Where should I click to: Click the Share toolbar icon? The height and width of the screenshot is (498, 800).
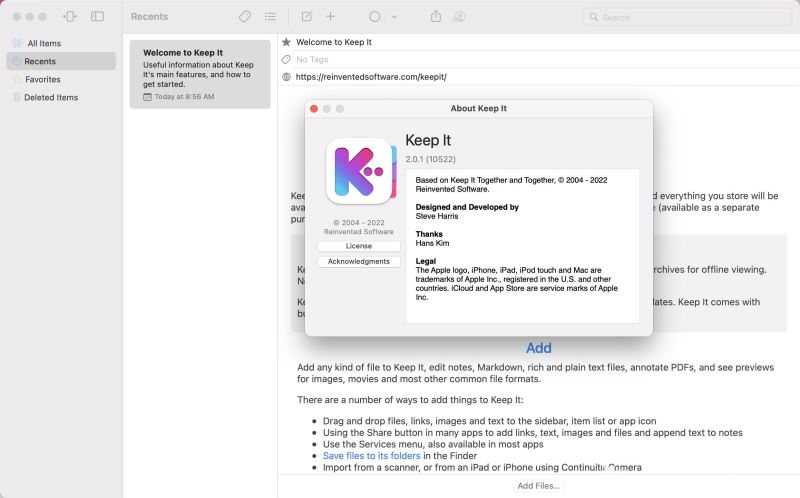tap(436, 16)
